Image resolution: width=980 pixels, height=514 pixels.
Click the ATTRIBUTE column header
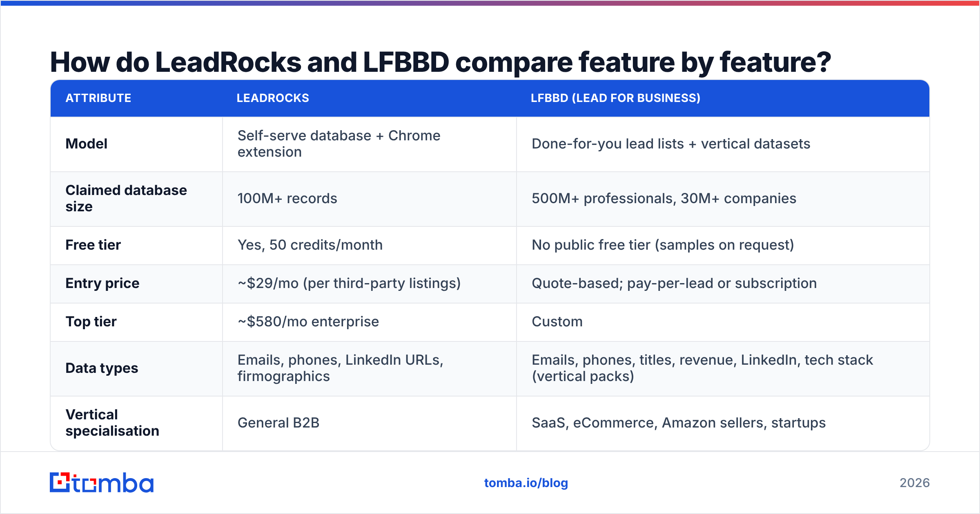point(98,98)
